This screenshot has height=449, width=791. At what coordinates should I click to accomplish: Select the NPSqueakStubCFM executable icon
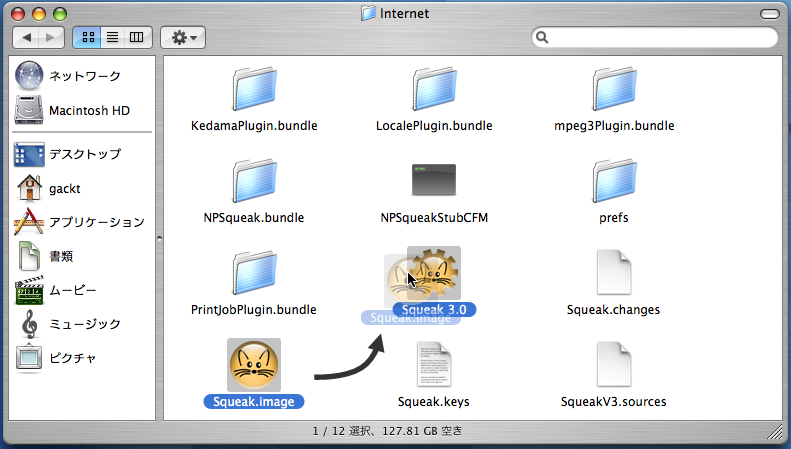(433, 182)
